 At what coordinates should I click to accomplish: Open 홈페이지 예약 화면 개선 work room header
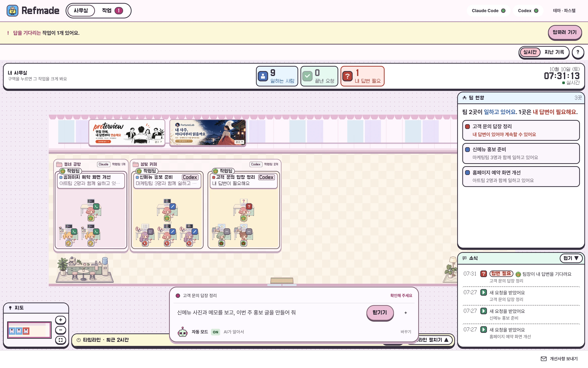[91, 180]
